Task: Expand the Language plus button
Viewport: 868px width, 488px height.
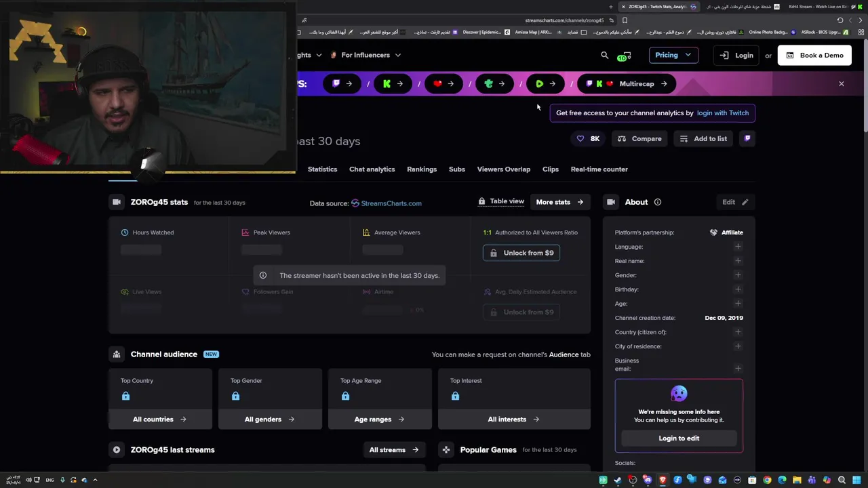Action: [x=738, y=247]
